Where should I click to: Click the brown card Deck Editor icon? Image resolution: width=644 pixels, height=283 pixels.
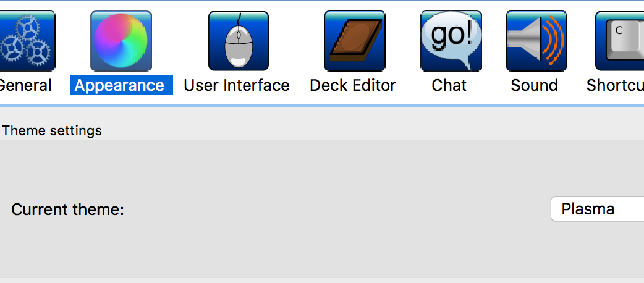[354, 41]
